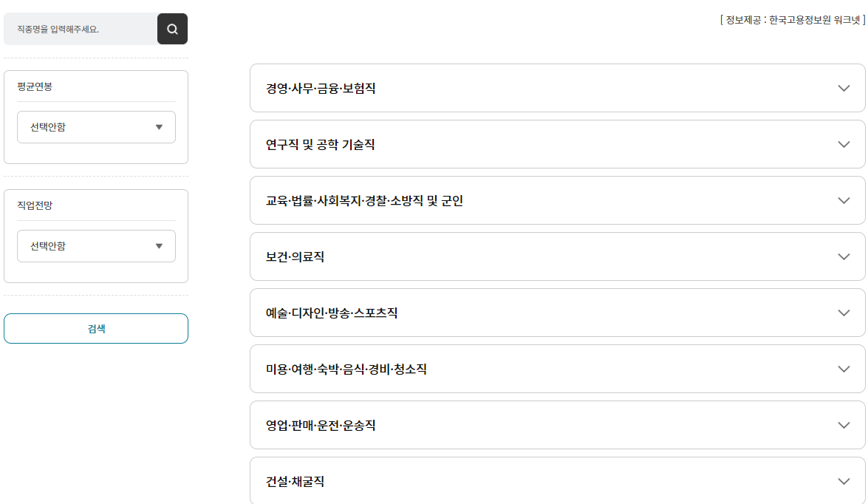Click the chevron next to 보건·의료직
The width and height of the screenshot is (868, 504).
click(x=844, y=256)
